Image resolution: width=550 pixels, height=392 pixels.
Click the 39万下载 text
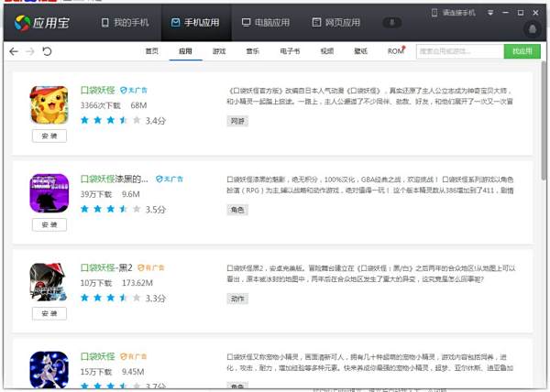click(x=96, y=194)
